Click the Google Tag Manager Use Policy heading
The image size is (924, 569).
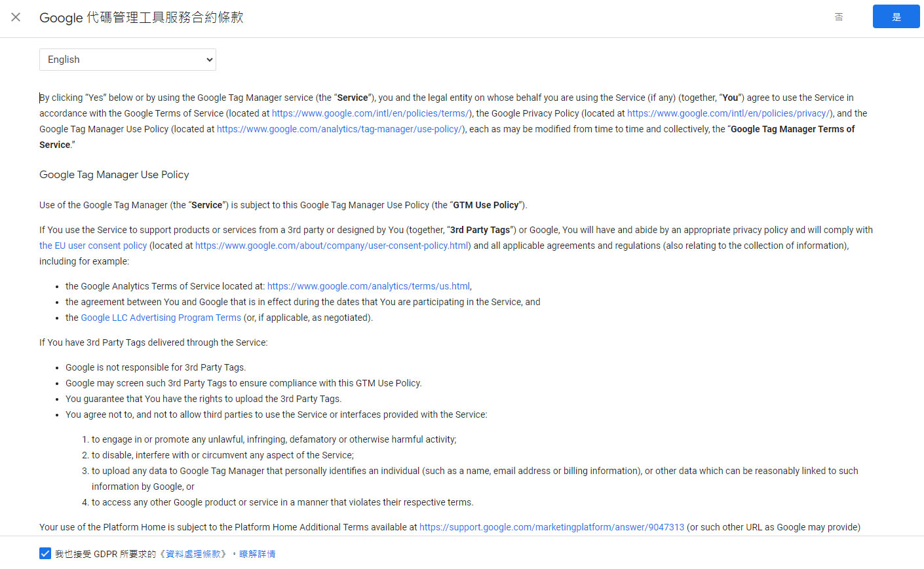[114, 175]
